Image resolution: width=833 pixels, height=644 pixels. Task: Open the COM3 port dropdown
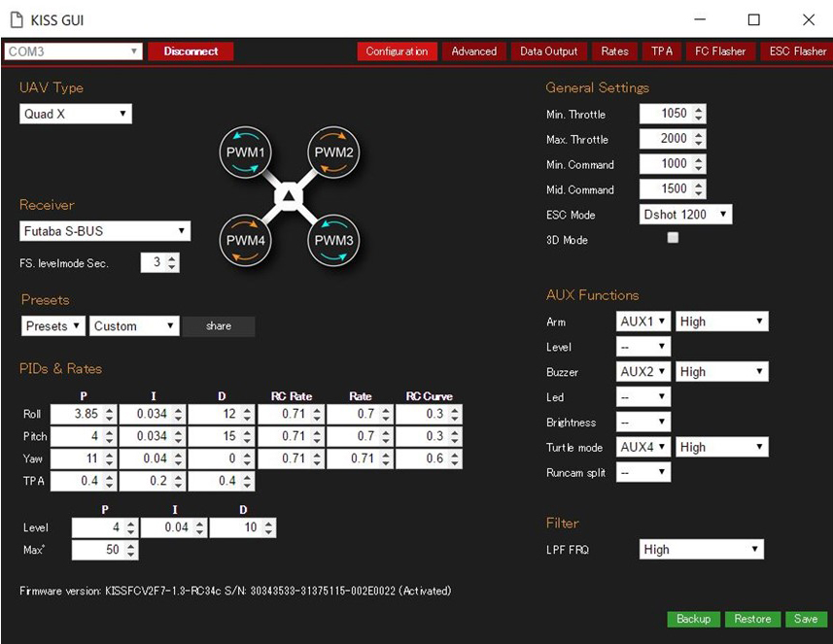point(73,51)
